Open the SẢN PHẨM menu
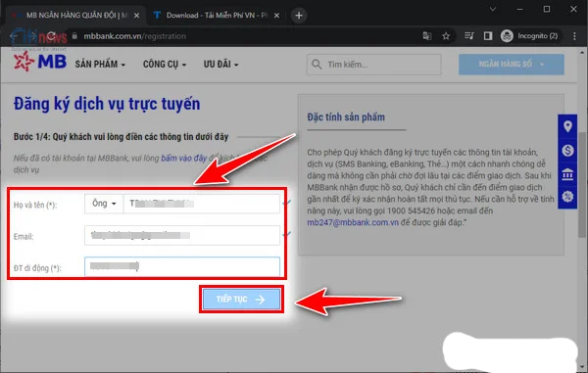 tap(100, 64)
